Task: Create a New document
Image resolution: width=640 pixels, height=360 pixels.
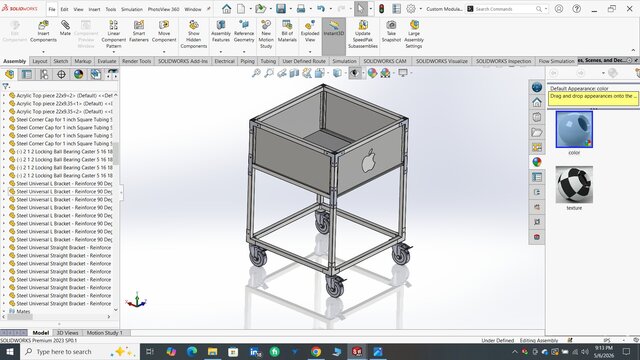Action: [x=241, y=9]
